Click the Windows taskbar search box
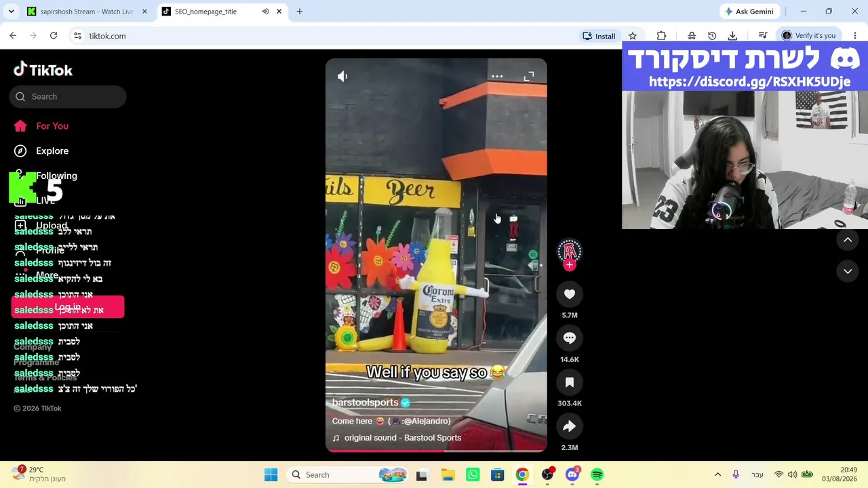The height and width of the screenshot is (488, 868). click(x=347, y=475)
